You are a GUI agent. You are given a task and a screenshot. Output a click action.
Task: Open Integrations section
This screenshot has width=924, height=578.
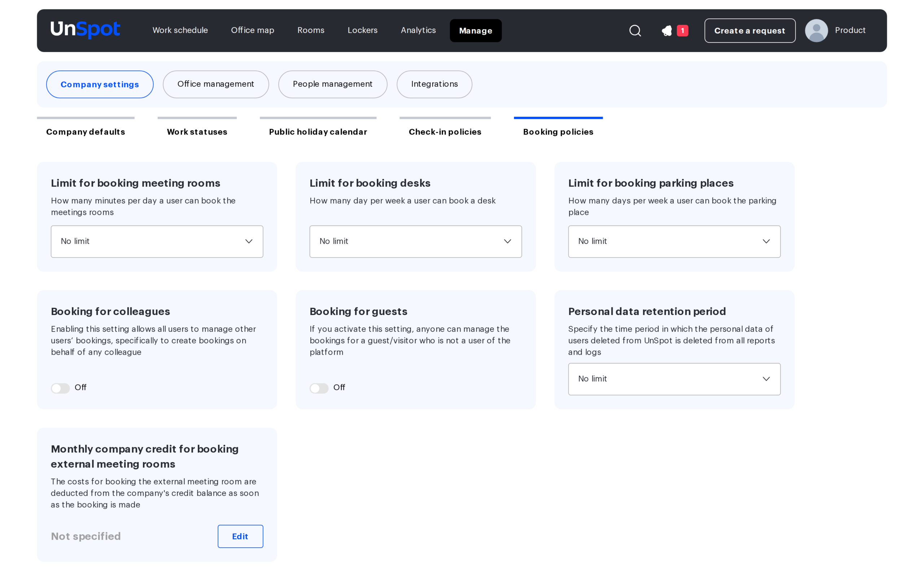coord(434,84)
